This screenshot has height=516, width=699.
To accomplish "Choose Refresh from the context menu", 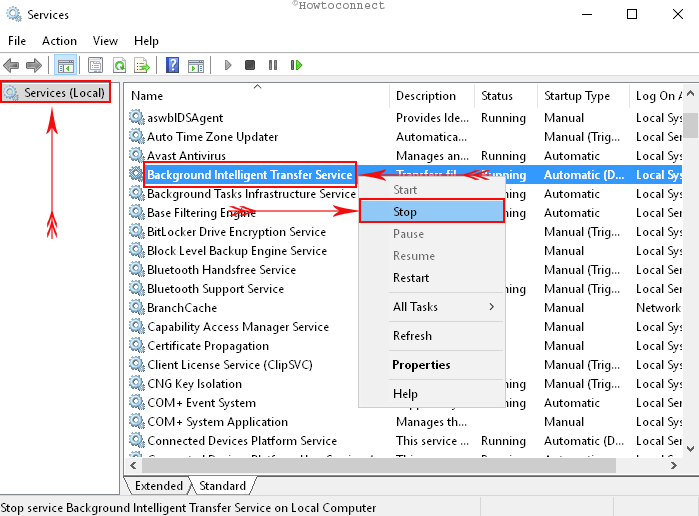I will pos(432,336).
